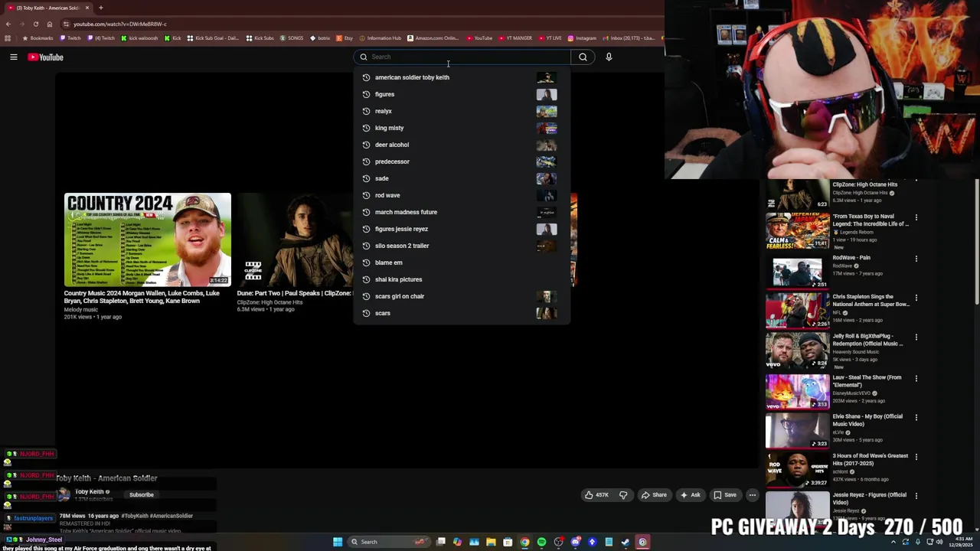Select 'figures' search suggestion
The image size is (980, 551).
(462, 94)
